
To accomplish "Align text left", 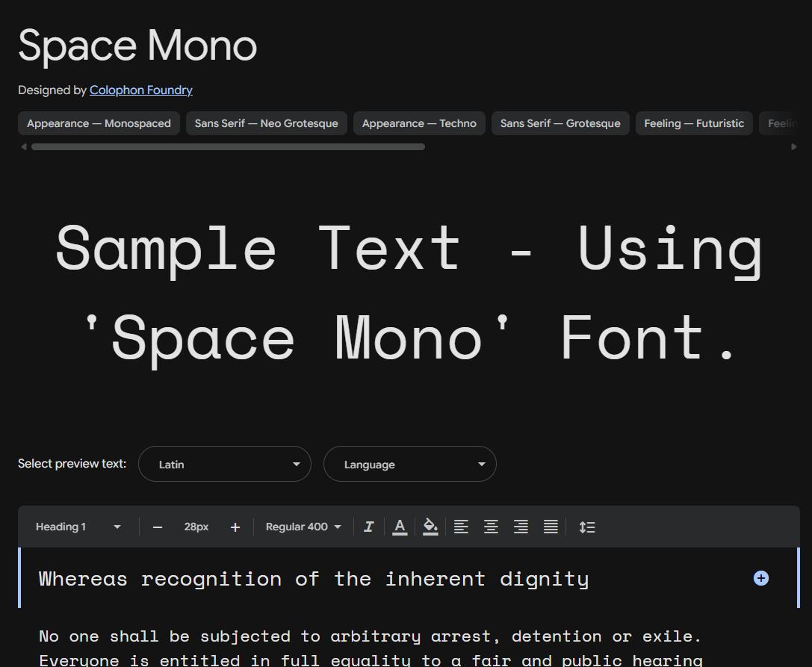I will coord(461,527).
